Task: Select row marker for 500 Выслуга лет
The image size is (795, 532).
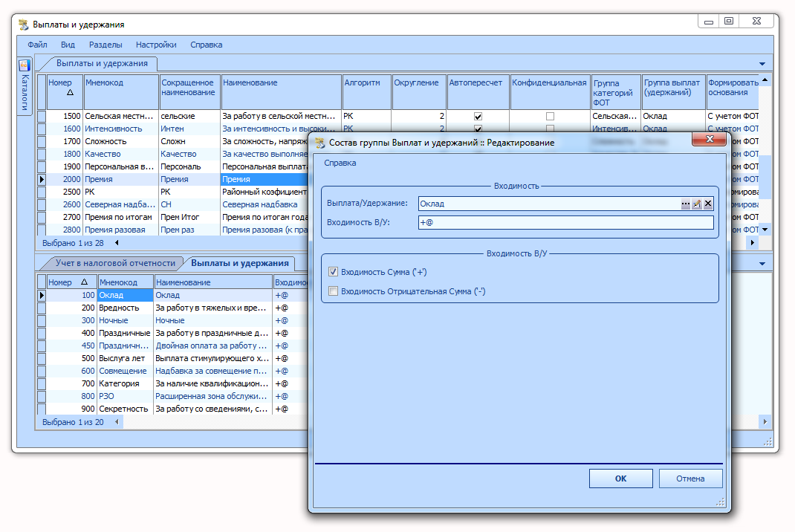Action: point(42,359)
